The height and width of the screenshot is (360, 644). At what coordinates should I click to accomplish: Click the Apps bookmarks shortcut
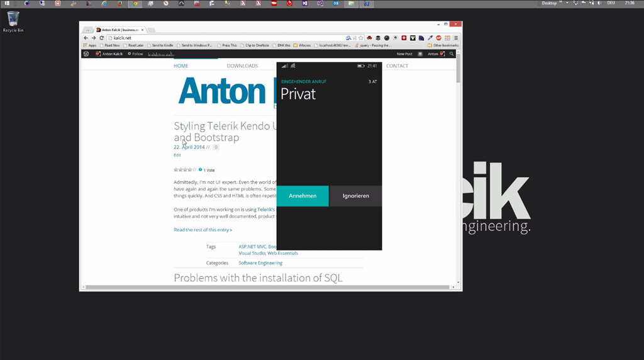tap(90, 45)
